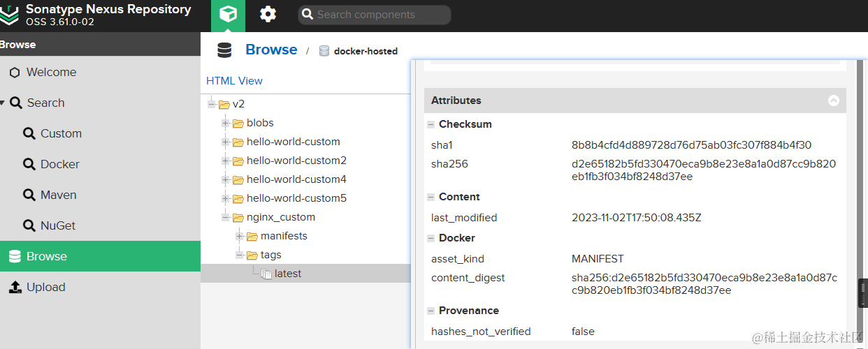
Task: Select Custom search in sidebar
Action: coord(100,134)
